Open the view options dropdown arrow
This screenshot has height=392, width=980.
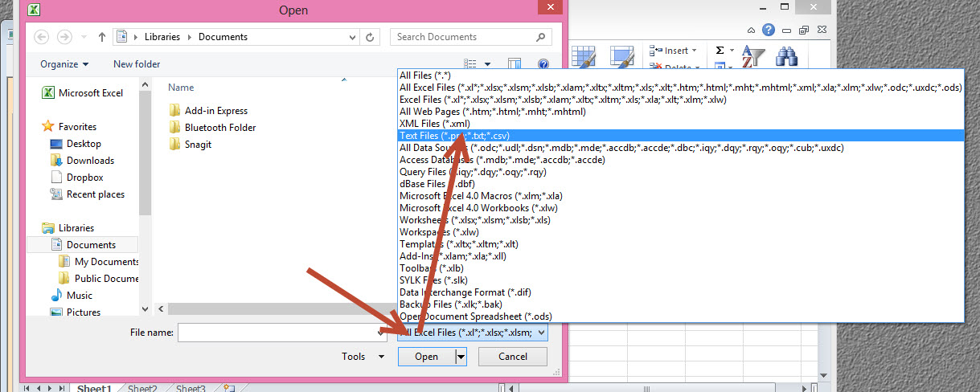tap(487, 64)
